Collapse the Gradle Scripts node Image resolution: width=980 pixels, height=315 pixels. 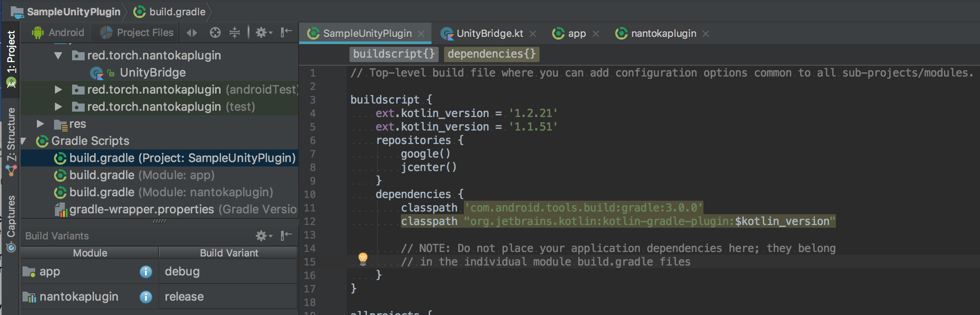(x=23, y=141)
